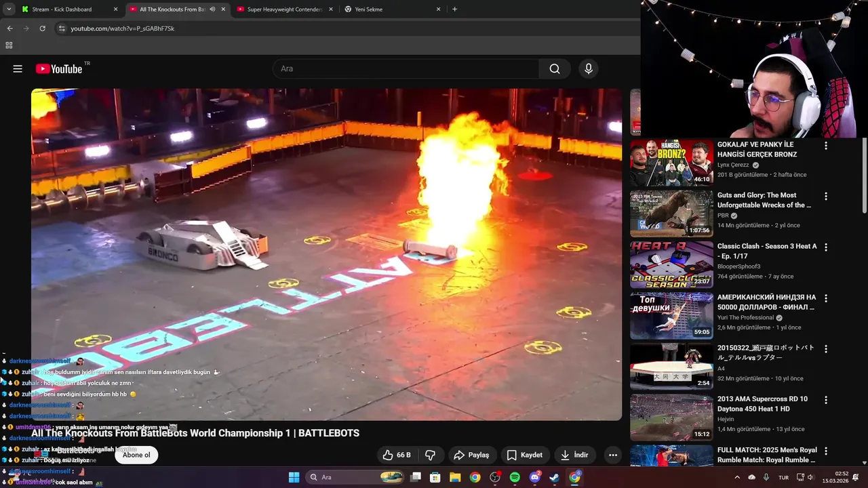Go back with the browser back arrow
The image size is (868, 488).
9,28
